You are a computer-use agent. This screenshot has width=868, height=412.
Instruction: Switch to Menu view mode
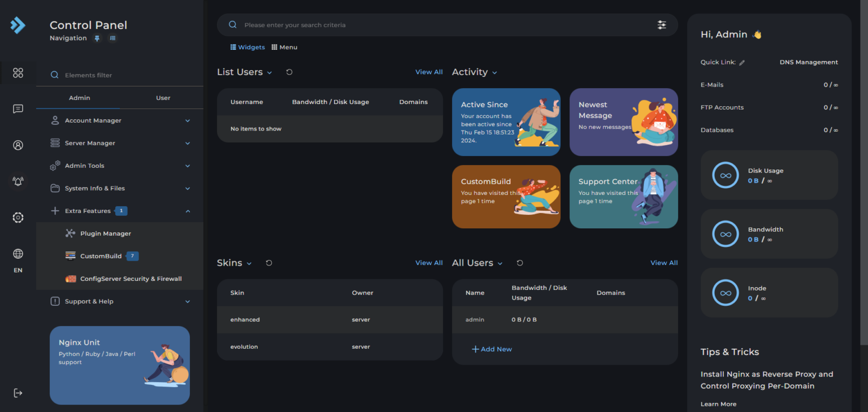[x=284, y=47]
